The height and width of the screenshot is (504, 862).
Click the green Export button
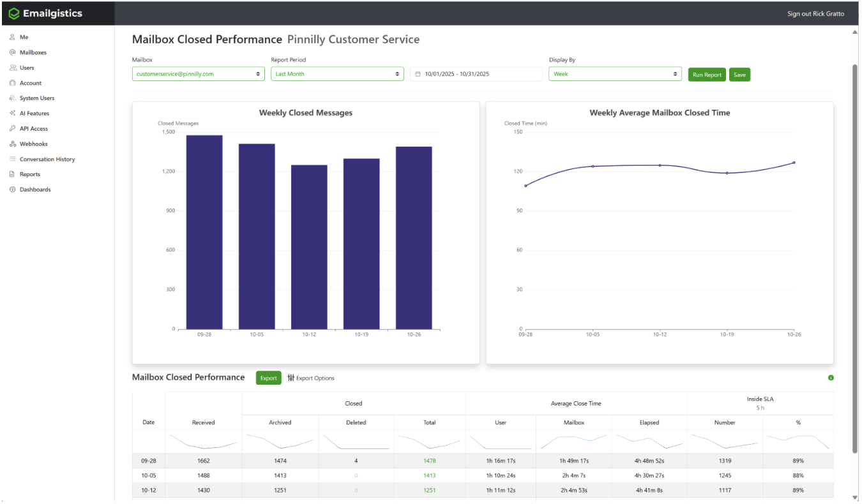[x=269, y=378]
